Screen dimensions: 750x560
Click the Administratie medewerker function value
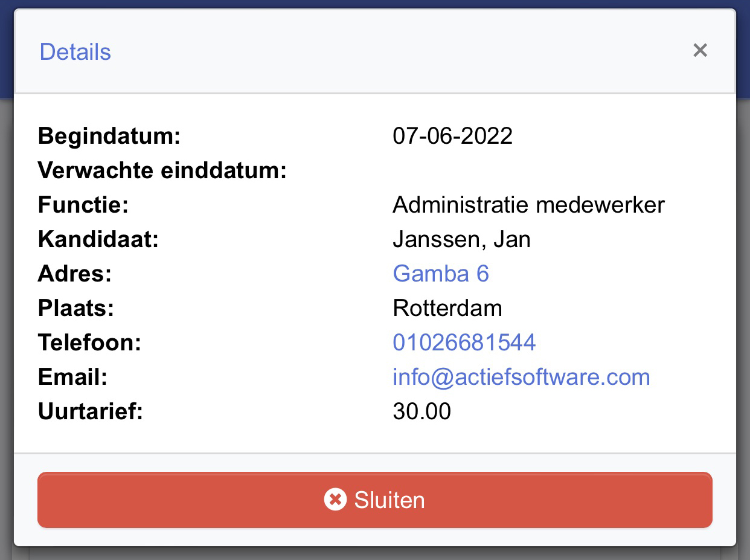pos(528,205)
